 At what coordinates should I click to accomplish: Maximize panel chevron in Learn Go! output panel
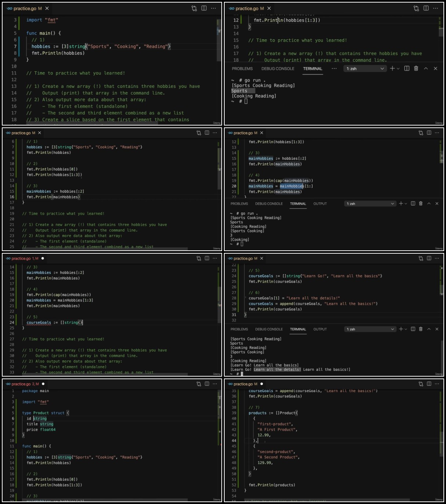429,329
